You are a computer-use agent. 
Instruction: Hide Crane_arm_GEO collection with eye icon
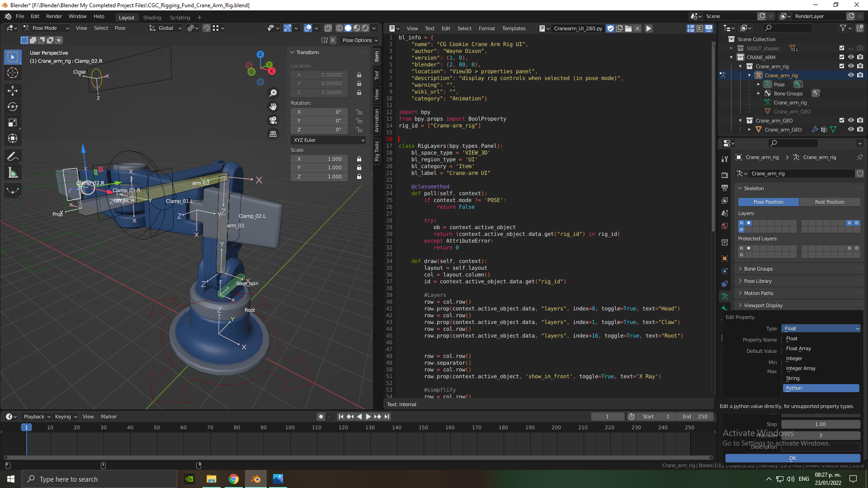[x=850, y=121]
